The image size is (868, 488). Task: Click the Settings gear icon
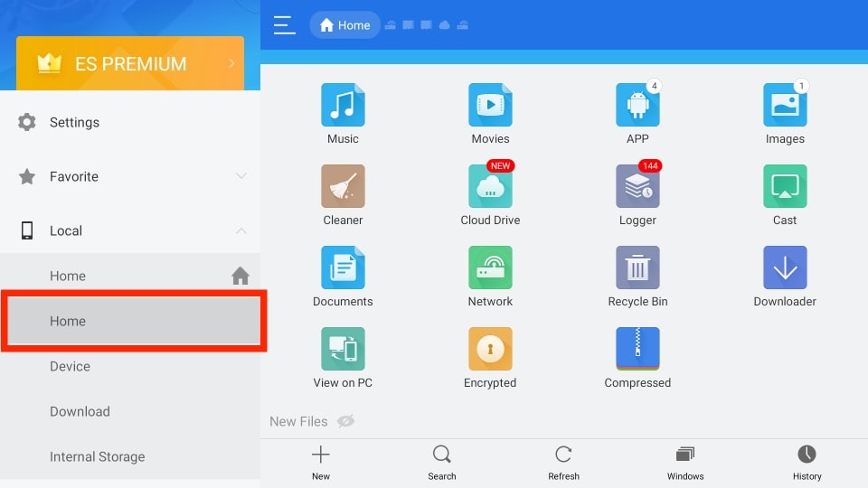coord(26,122)
